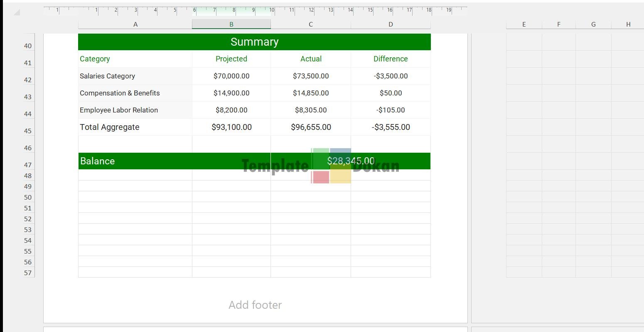644x332 pixels.
Task: Click the $14,850.00 actual cell
Action: point(310,93)
